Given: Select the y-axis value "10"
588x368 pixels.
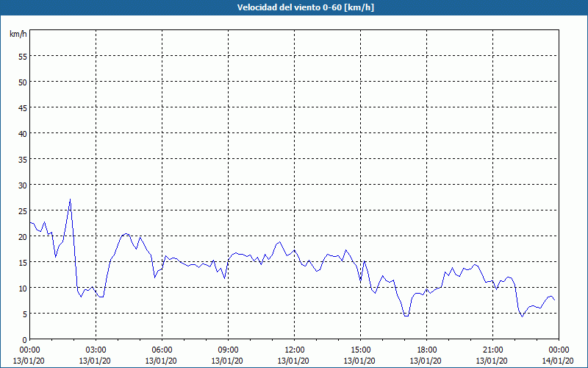Looking at the screenshot, I should click(23, 288).
